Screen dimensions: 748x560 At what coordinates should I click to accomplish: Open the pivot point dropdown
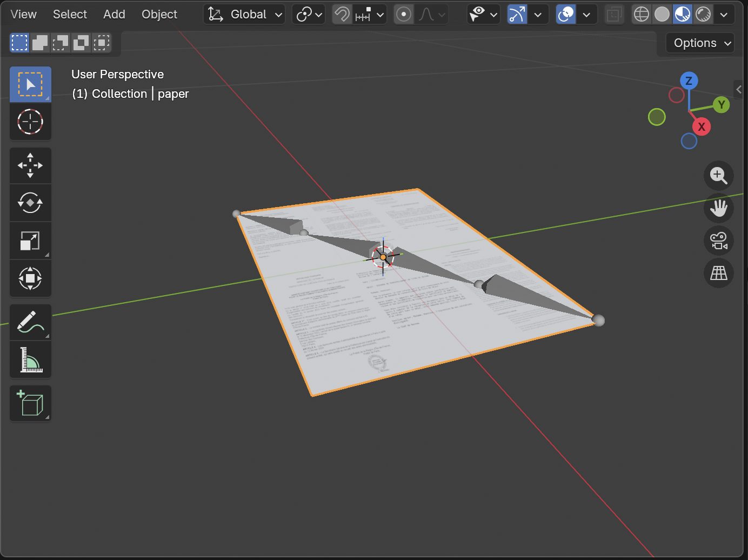(309, 15)
